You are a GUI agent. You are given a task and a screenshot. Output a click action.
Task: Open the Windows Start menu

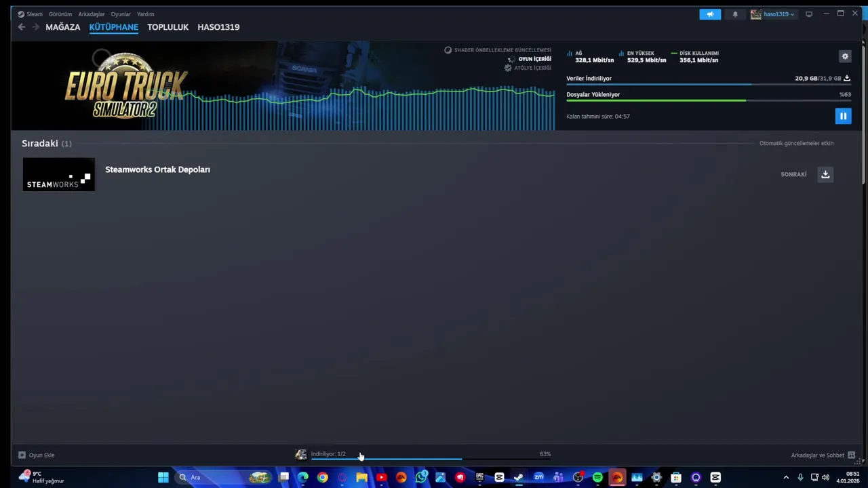(163, 478)
